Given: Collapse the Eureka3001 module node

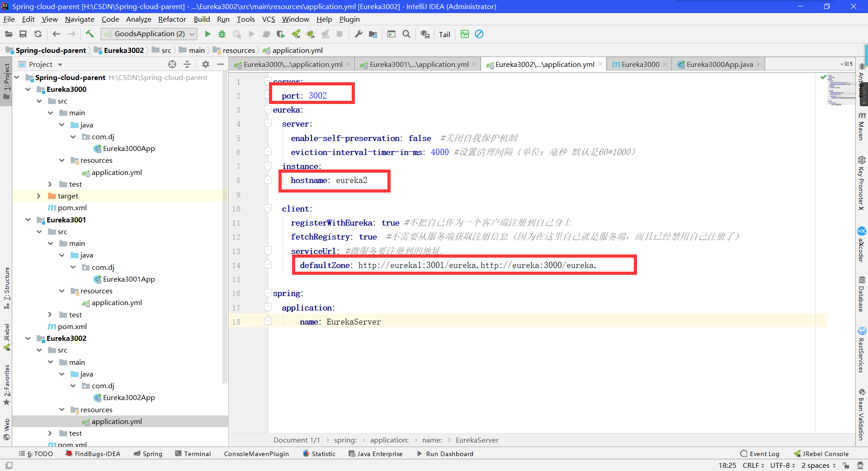Looking at the screenshot, I should (x=28, y=220).
